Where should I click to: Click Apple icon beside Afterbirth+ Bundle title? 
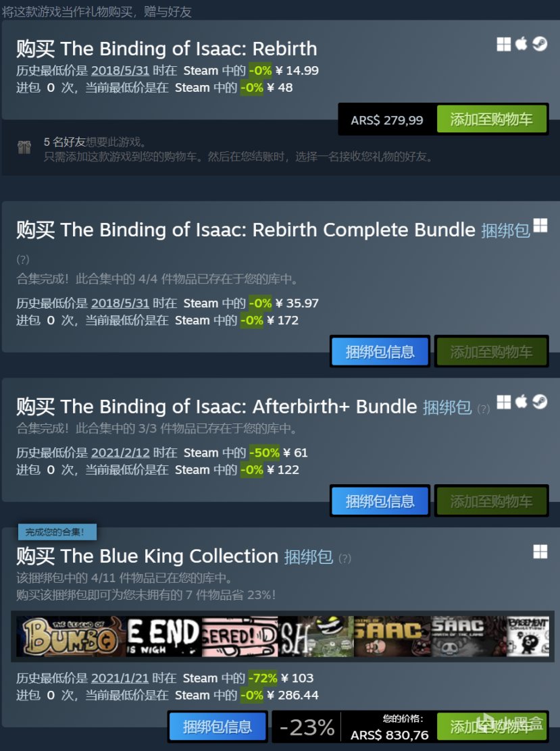point(521,401)
